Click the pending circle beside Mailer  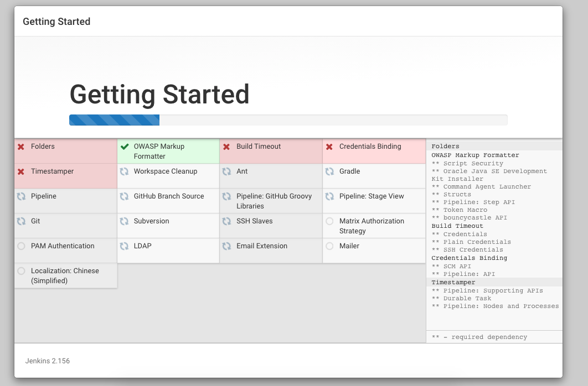click(329, 246)
